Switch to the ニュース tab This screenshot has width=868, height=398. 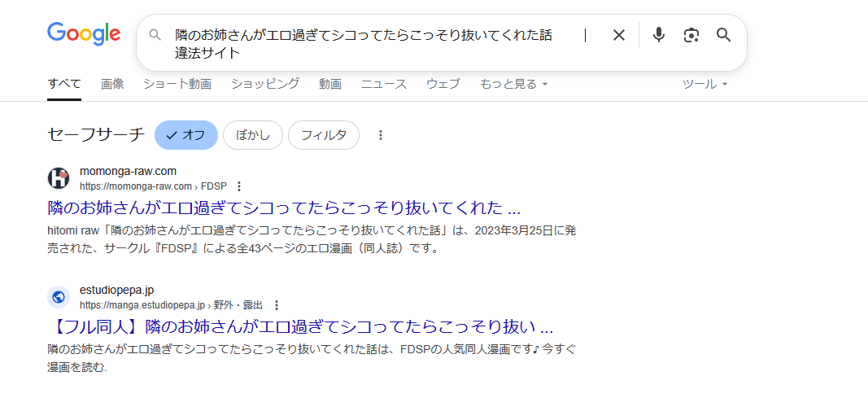pyautogui.click(x=384, y=84)
